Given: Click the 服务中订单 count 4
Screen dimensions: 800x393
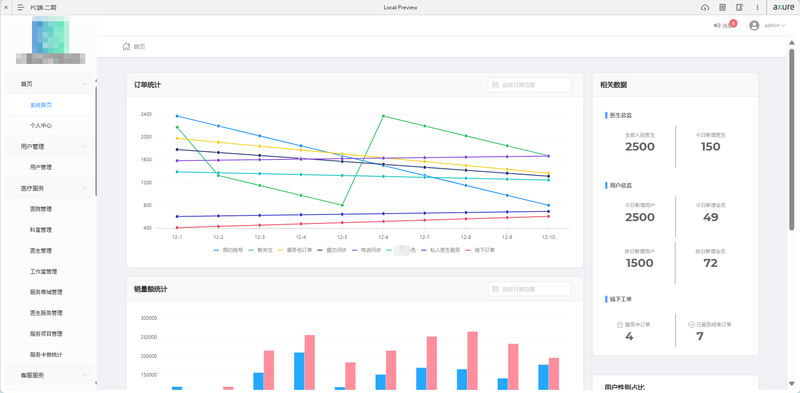Looking at the screenshot, I should (x=629, y=336).
